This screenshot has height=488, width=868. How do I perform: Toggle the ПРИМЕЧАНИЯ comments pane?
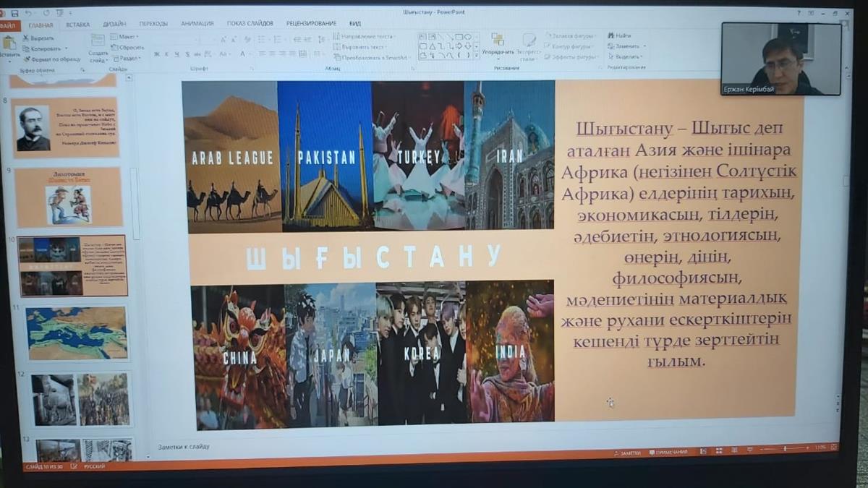[x=668, y=452]
